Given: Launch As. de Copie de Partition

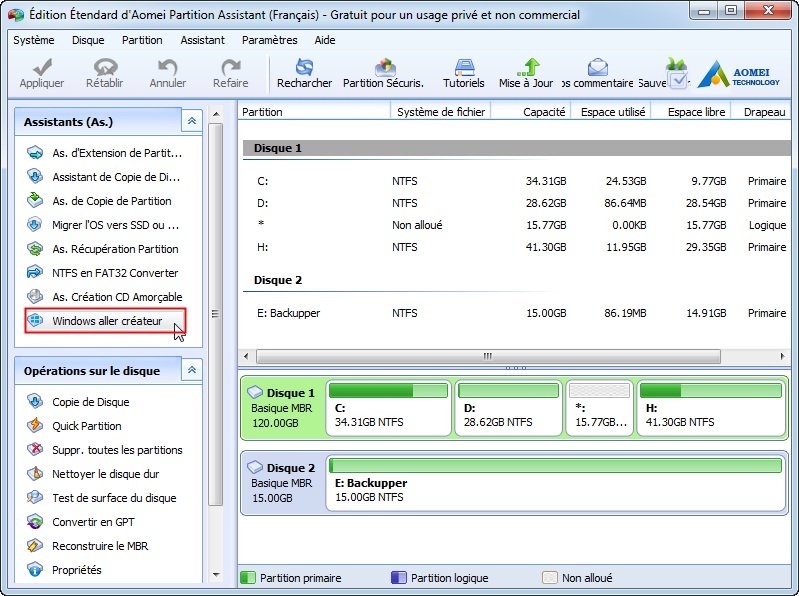Looking at the screenshot, I should click(99, 201).
